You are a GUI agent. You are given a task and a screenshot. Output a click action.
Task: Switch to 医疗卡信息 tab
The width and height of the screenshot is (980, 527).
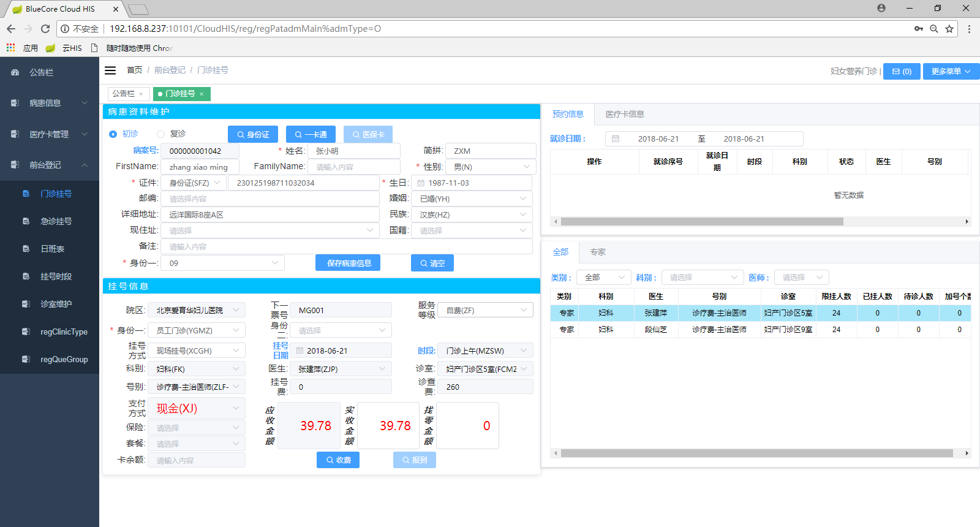point(625,114)
